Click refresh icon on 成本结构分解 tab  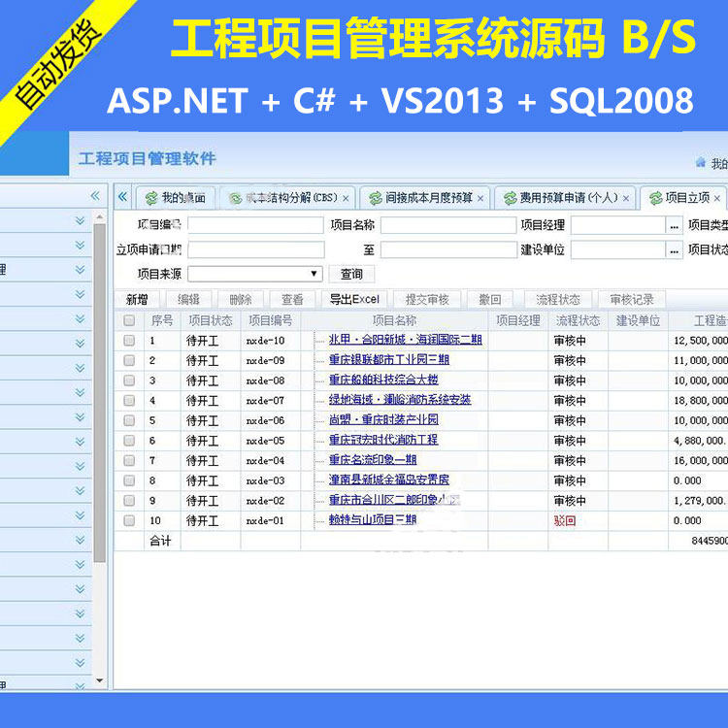tap(236, 198)
